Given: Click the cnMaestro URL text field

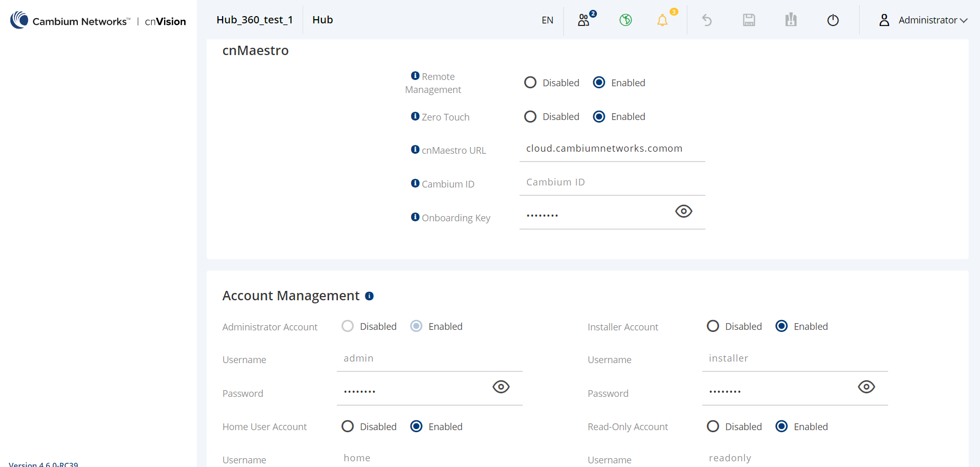Looking at the screenshot, I should [612, 149].
